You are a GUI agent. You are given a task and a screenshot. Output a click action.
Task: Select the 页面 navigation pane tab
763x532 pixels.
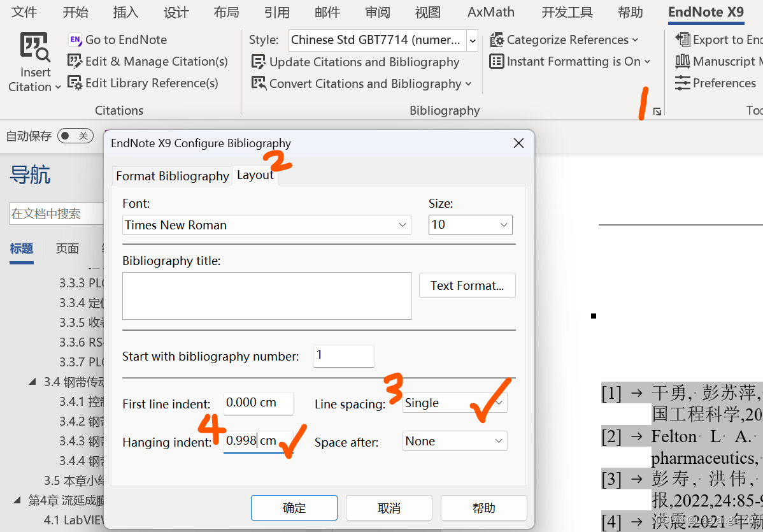[67, 248]
